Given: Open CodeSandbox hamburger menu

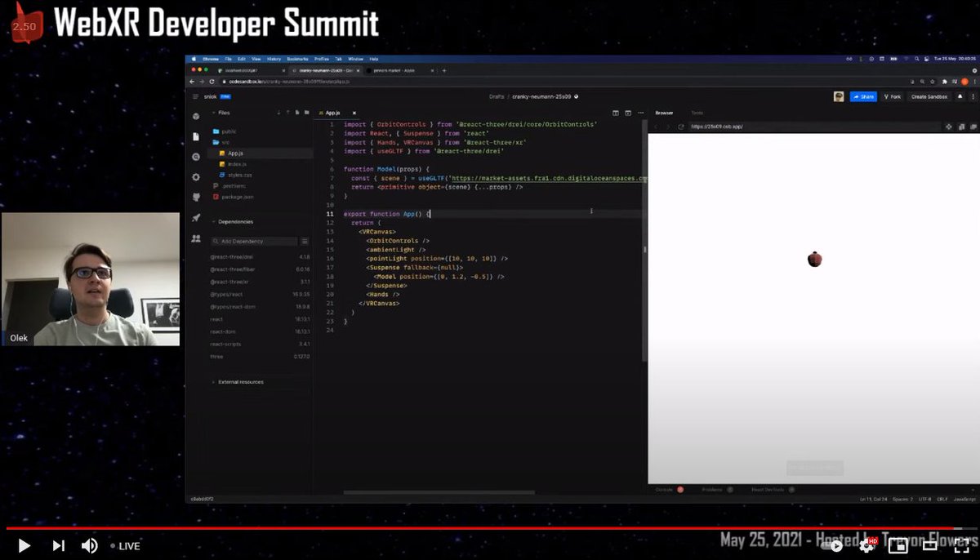Looking at the screenshot, I should click(x=195, y=96).
